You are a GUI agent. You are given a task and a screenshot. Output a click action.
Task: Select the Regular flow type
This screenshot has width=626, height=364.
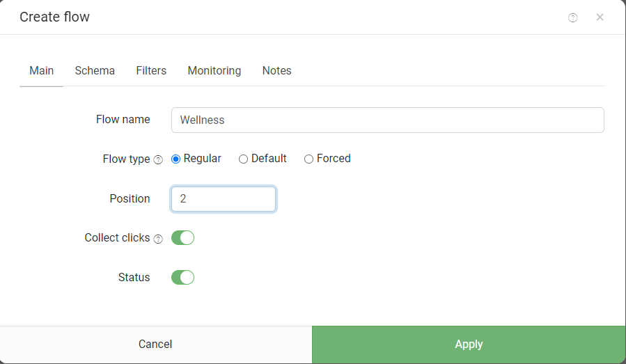click(x=175, y=159)
